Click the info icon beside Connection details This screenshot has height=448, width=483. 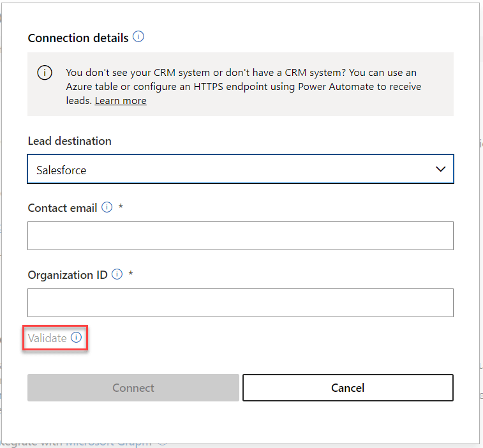tap(138, 37)
